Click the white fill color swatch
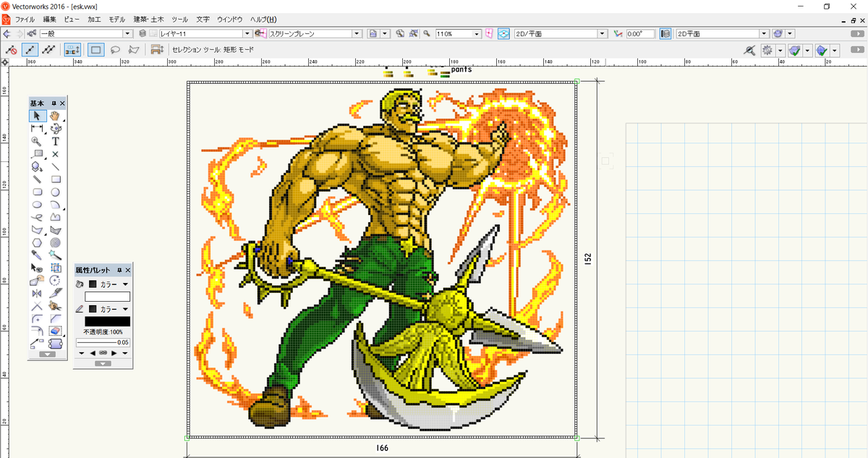 pyautogui.click(x=108, y=297)
